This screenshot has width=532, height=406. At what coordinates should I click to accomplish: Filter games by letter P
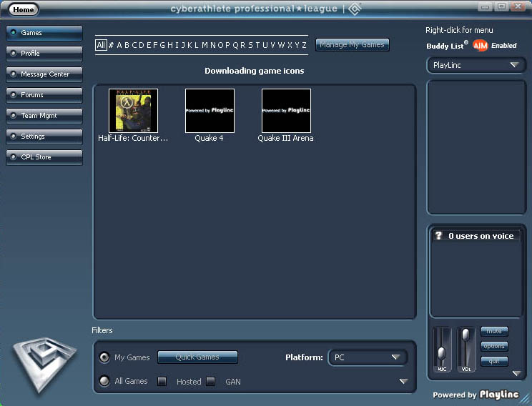(227, 45)
